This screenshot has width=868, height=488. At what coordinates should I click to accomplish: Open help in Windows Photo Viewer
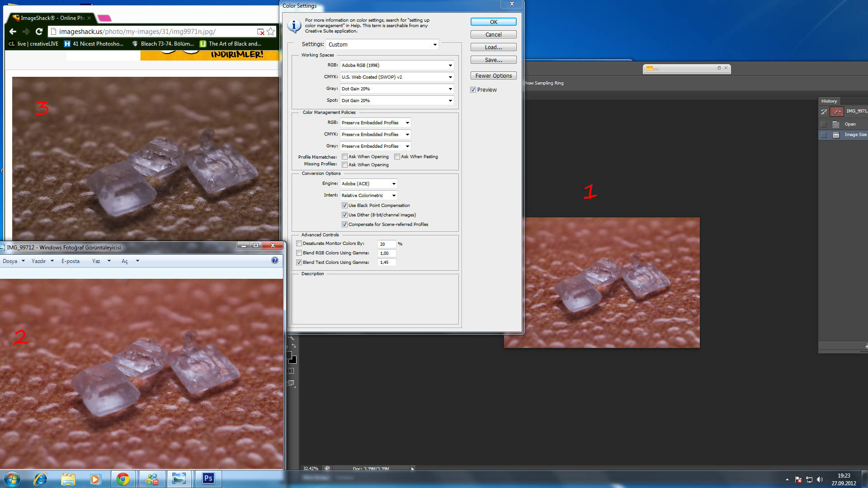(x=274, y=261)
